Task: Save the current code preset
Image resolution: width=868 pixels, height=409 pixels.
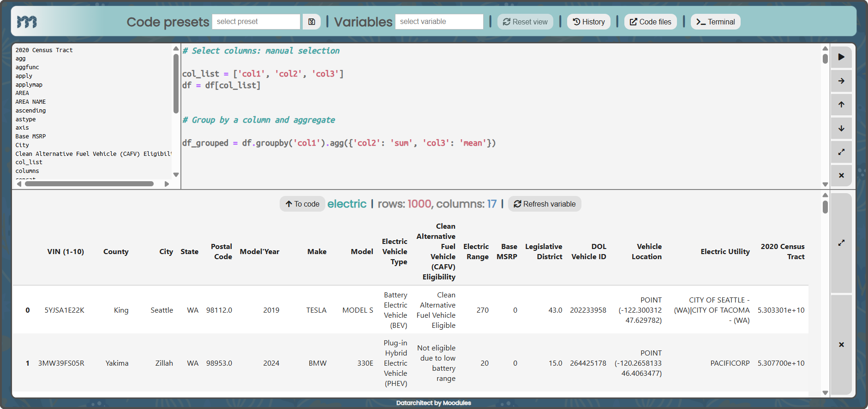Action: pyautogui.click(x=311, y=22)
